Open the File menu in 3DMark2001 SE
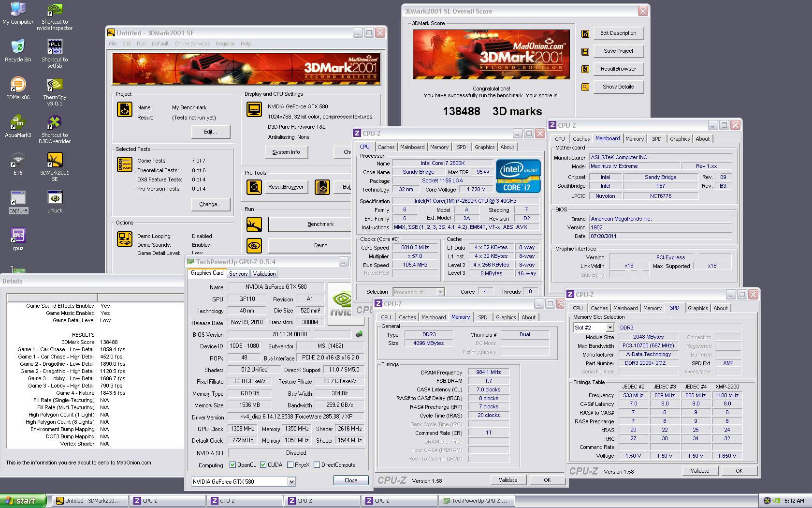 click(113, 44)
